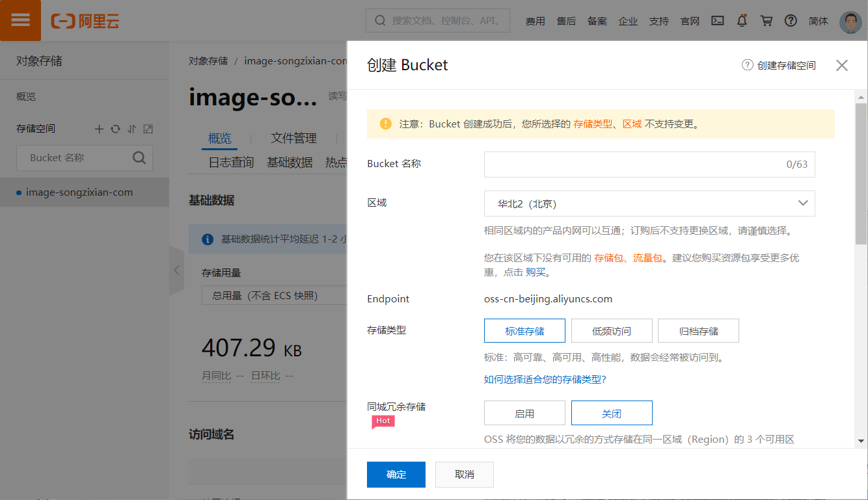Select Standard storage type
The width and height of the screenshot is (868, 500).
(x=524, y=331)
